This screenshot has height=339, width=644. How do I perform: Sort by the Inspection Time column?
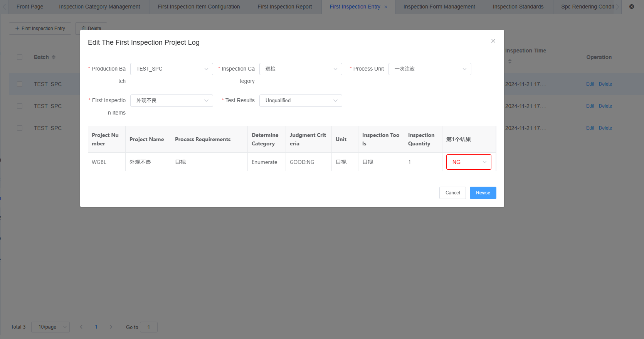click(x=510, y=61)
